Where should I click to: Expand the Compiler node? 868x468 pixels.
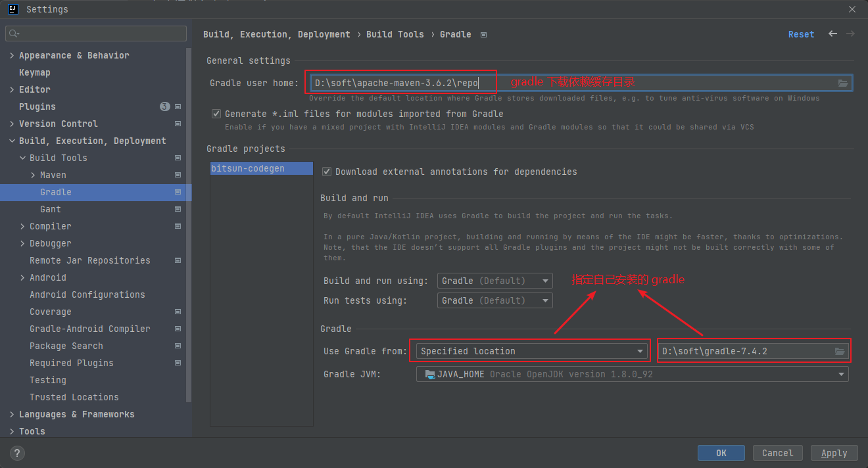point(22,226)
